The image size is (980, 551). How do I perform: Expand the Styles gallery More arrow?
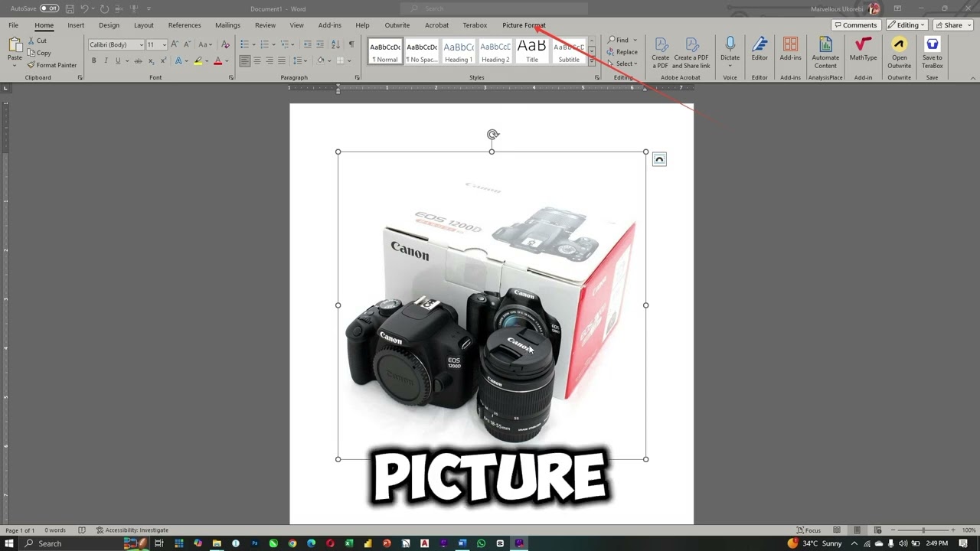point(591,60)
